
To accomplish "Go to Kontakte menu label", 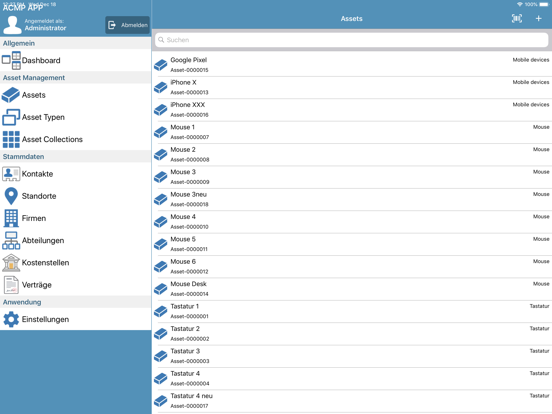I will 37,174.
